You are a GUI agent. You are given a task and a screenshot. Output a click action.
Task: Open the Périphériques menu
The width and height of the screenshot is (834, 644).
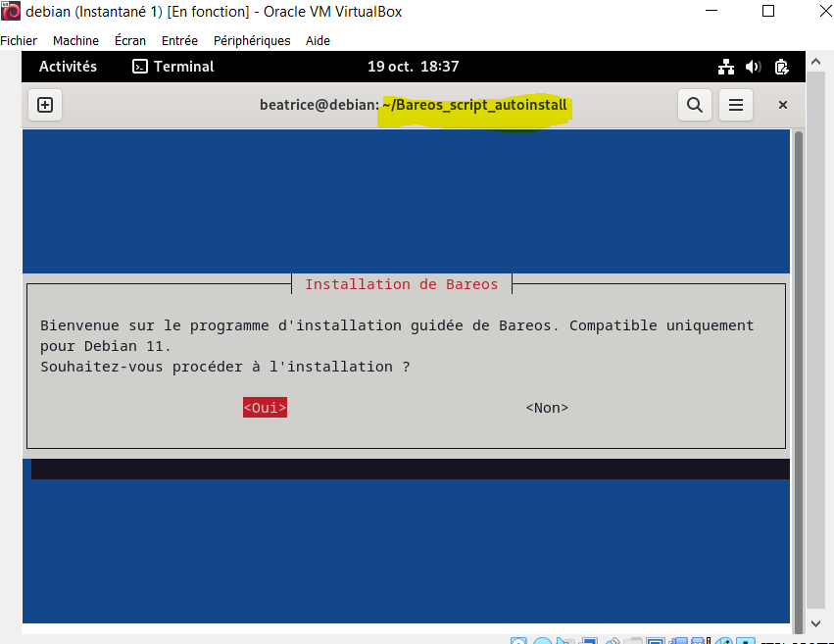[x=253, y=40]
